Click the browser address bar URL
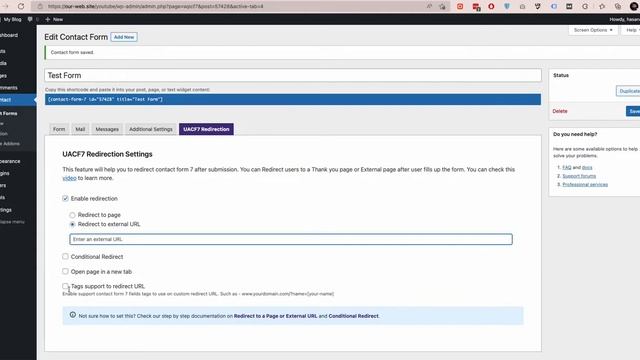Screen dimensions: 640x360 tap(155, 7)
